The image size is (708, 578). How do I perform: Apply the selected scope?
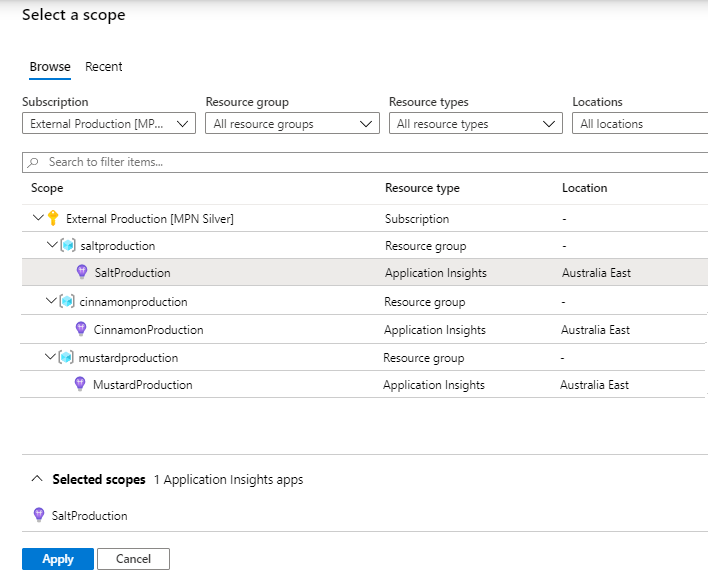tap(58, 559)
